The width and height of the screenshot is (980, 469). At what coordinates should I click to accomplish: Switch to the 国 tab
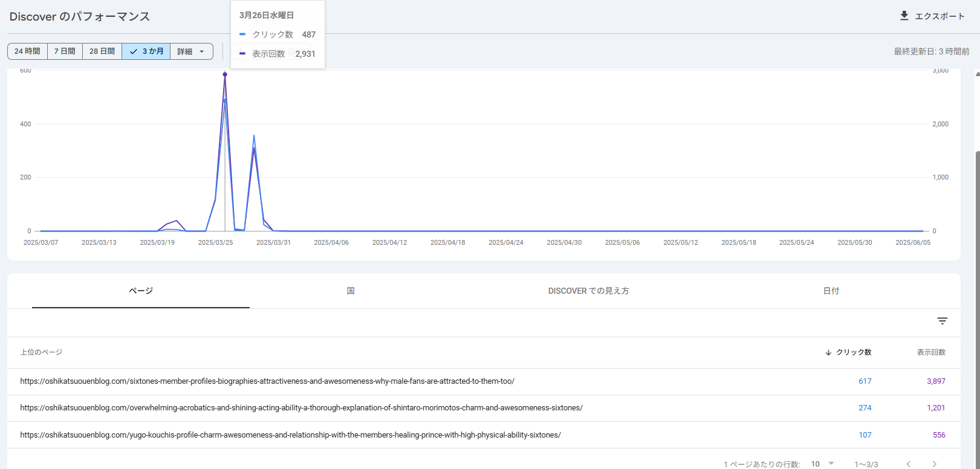click(x=351, y=291)
